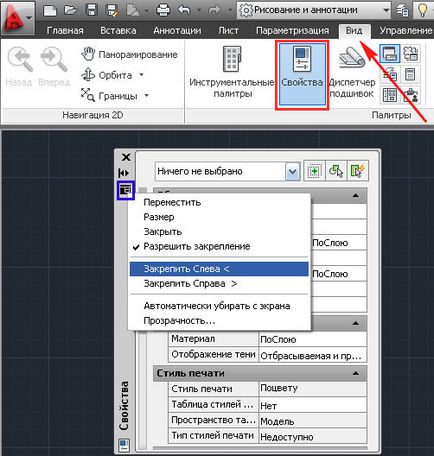Select the Вид ribbon tab

(354, 31)
